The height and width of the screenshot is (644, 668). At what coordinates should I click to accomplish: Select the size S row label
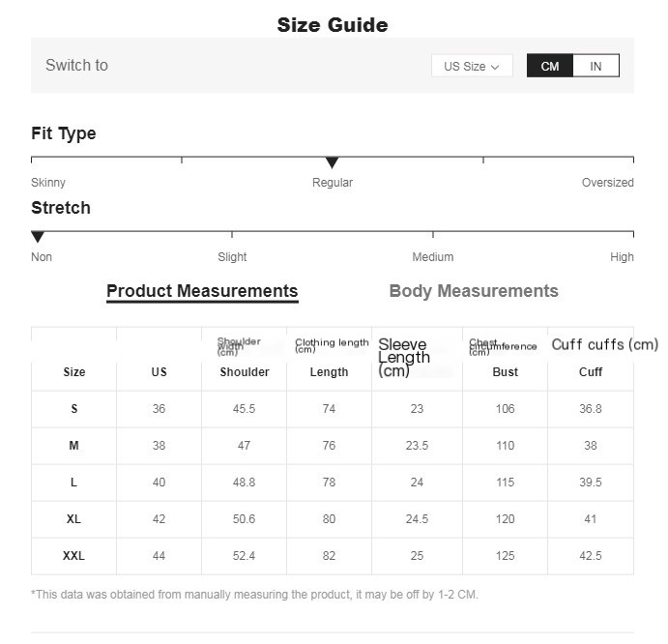coord(74,409)
